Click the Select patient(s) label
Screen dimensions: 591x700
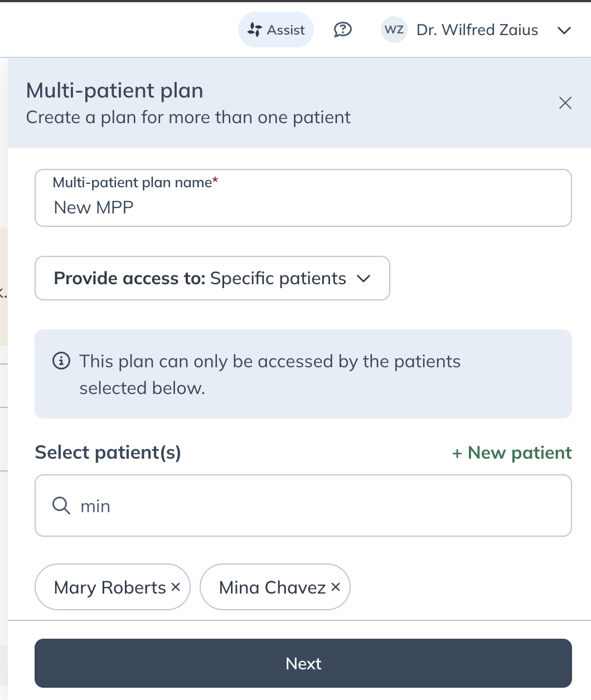point(108,453)
